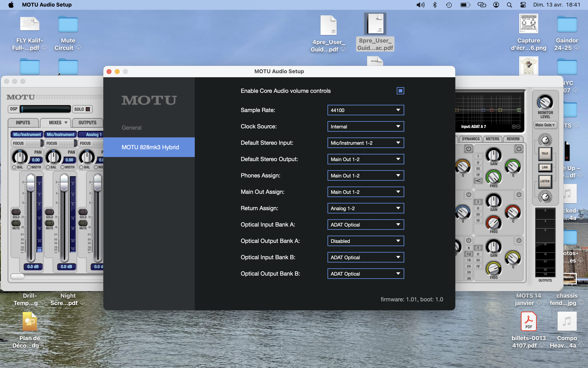Click the top EQ band GAIN knob

pyautogui.click(x=493, y=155)
